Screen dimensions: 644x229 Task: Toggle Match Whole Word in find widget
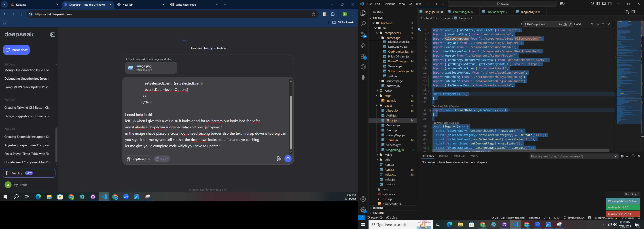coord(565,24)
